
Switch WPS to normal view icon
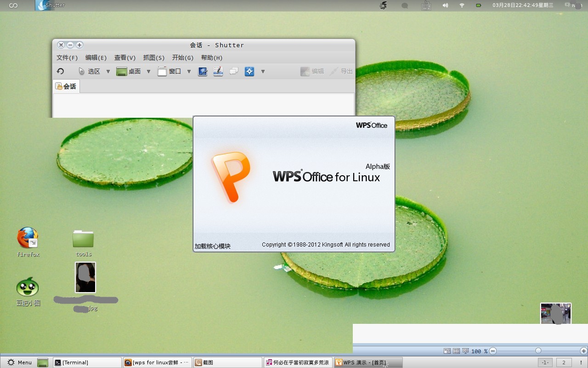447,351
